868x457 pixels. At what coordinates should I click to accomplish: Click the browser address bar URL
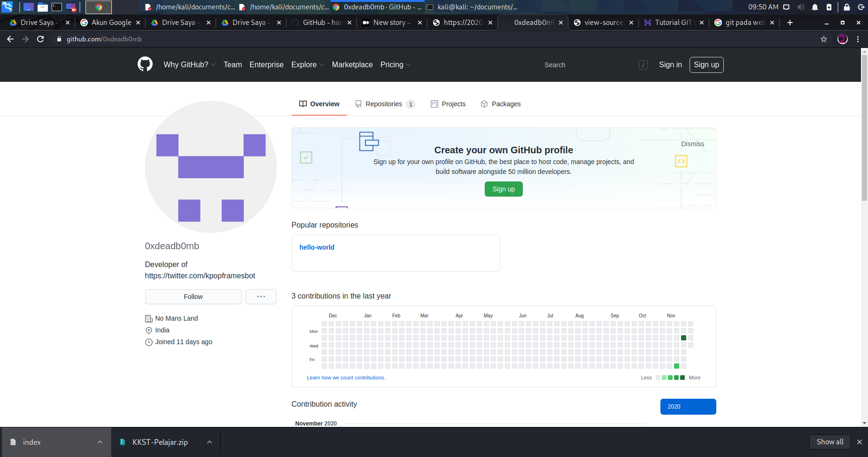[104, 39]
